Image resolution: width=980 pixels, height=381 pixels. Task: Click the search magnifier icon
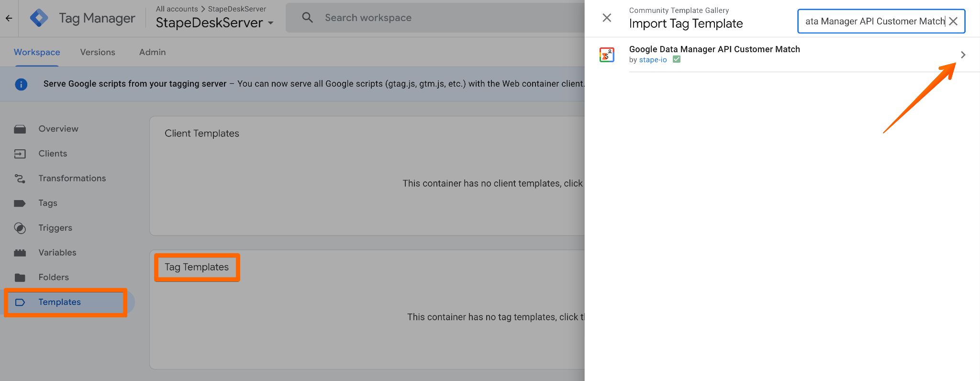point(307,18)
